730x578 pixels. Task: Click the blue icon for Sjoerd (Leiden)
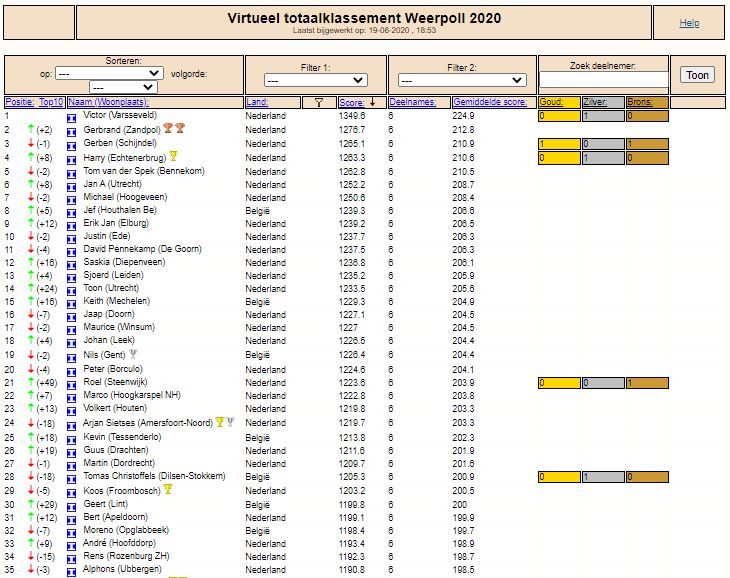point(71,278)
